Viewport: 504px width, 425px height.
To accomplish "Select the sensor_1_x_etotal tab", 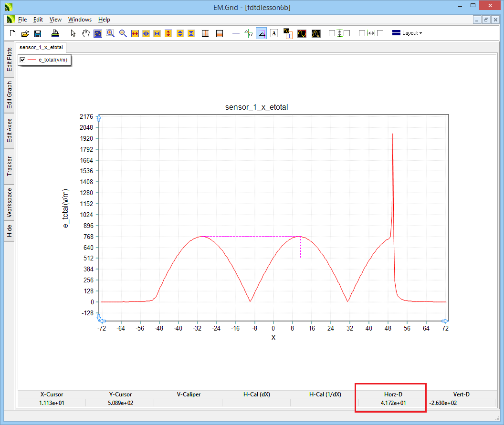I will tap(41, 47).
